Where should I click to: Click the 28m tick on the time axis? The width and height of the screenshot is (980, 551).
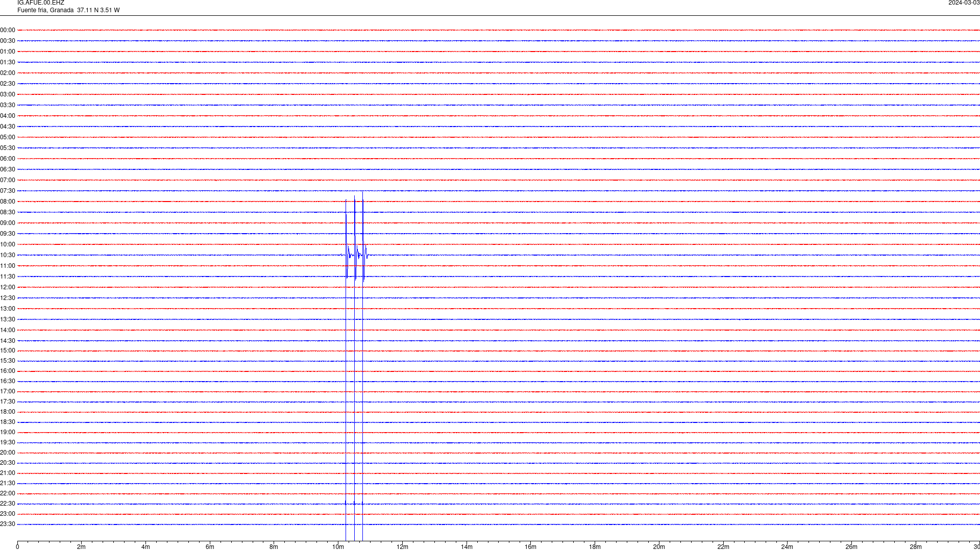point(916,547)
